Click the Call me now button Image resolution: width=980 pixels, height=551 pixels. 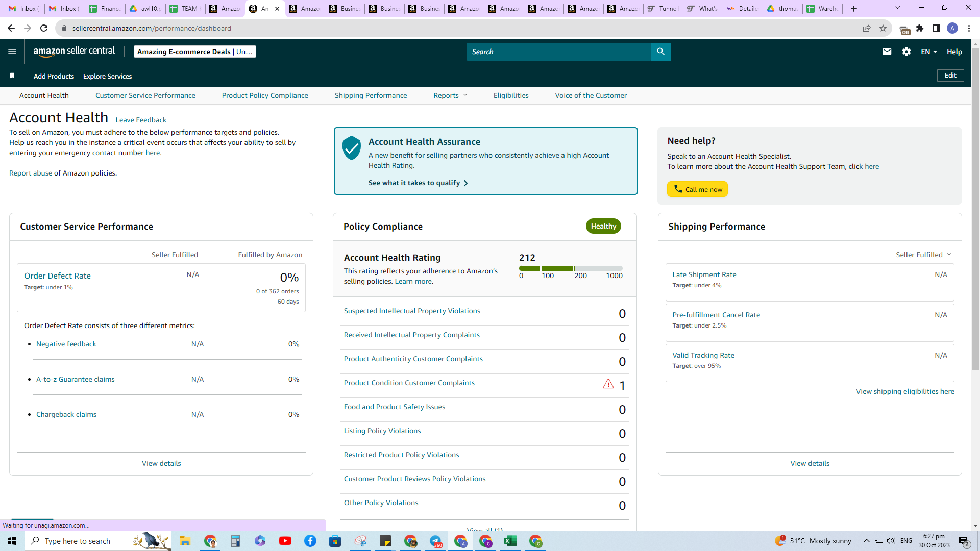coord(697,189)
